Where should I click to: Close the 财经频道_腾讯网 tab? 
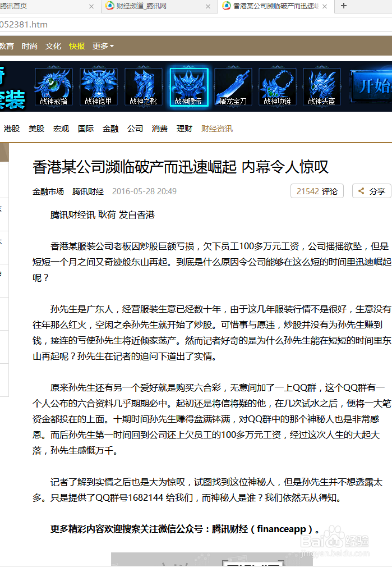pos(208,7)
